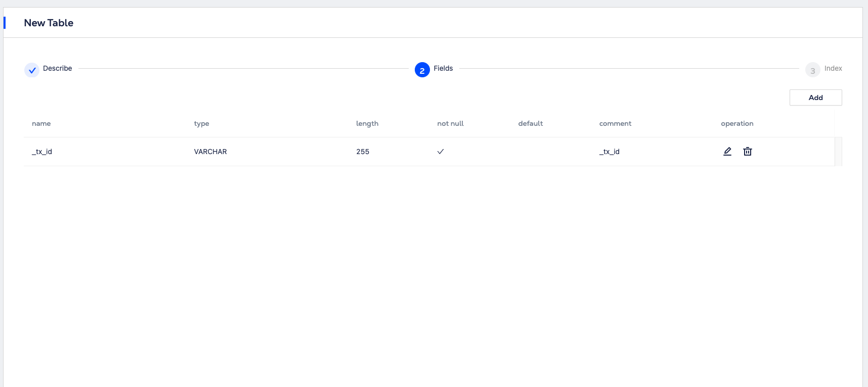Click the type column header
The height and width of the screenshot is (387, 868).
201,123
